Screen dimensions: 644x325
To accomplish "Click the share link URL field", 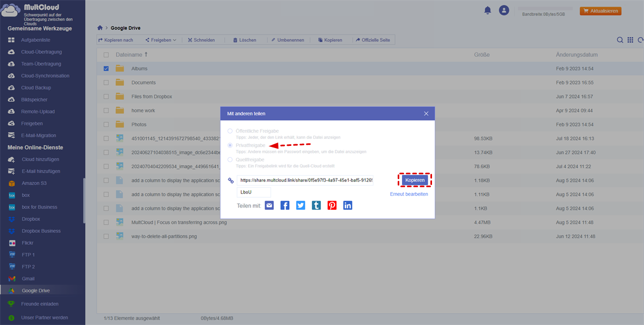I will (305, 181).
